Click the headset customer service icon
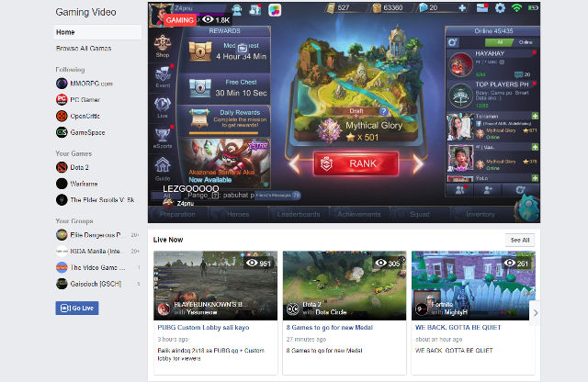 [x=237, y=9]
